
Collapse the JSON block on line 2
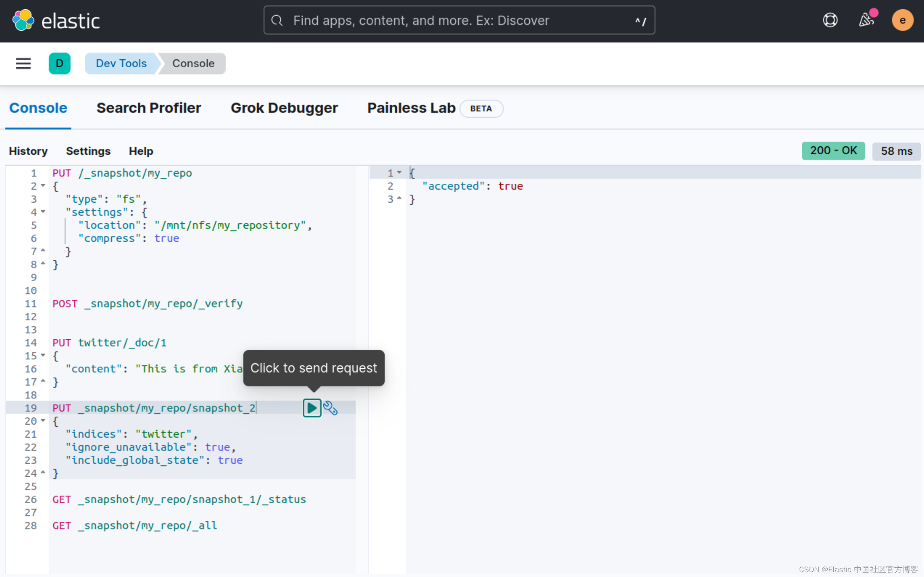[x=44, y=186]
